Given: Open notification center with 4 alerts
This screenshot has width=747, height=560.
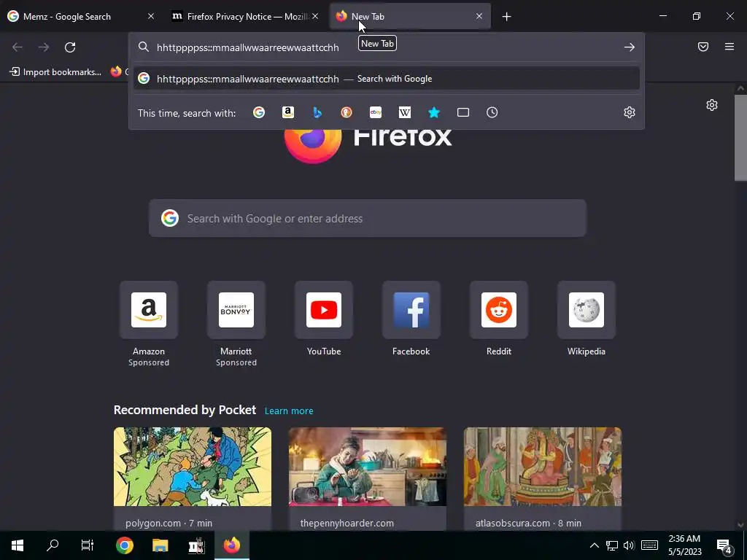Looking at the screenshot, I should 724,545.
